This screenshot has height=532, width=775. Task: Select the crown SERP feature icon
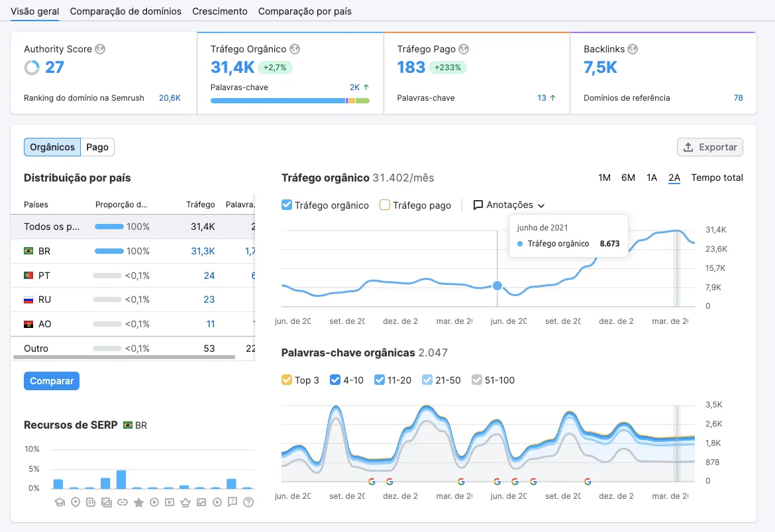(x=185, y=503)
